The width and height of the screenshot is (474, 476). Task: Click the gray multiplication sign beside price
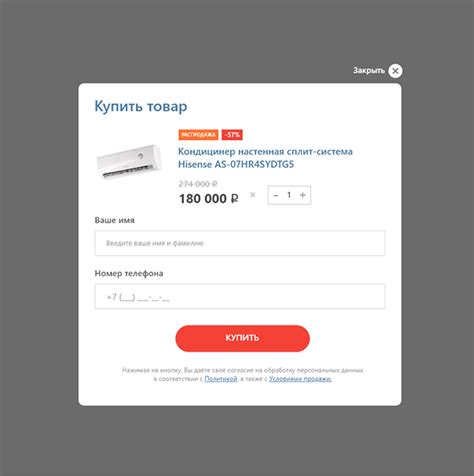253,195
